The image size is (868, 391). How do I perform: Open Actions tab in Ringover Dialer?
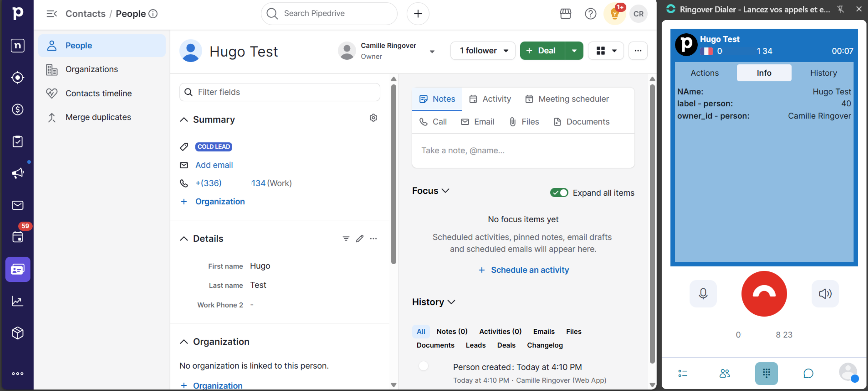tap(704, 73)
